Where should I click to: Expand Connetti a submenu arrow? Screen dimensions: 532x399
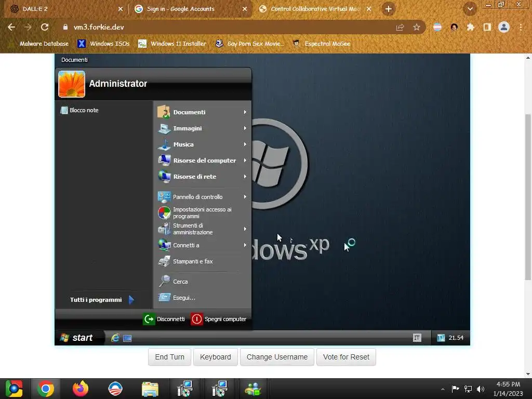[245, 245]
